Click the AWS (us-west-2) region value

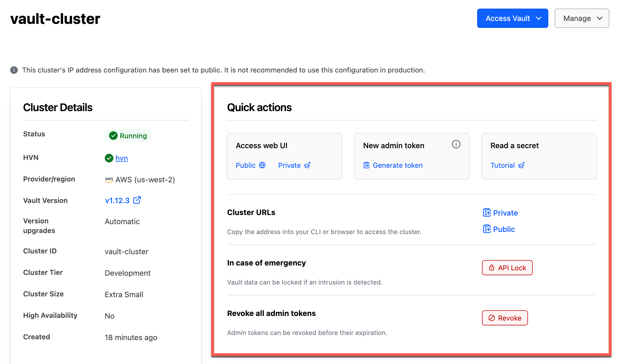(x=145, y=180)
